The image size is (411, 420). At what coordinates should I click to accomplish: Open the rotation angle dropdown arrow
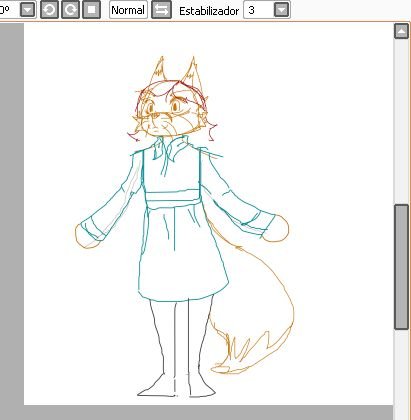click(x=27, y=10)
